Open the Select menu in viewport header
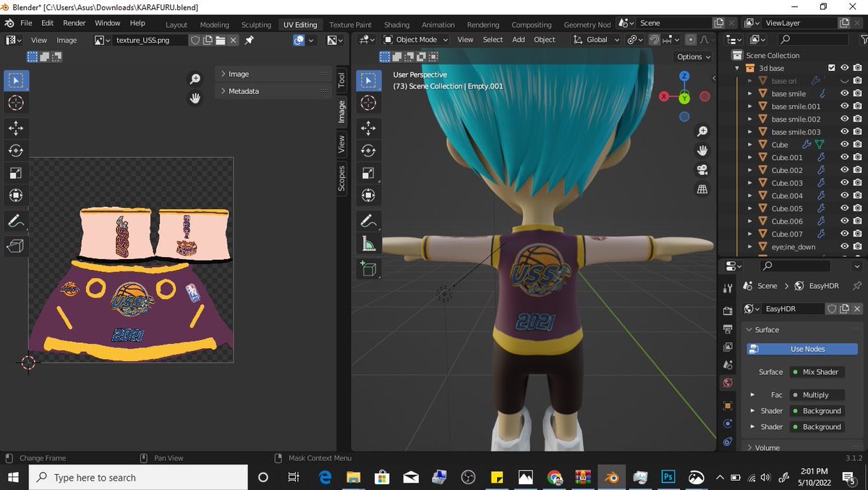The image size is (868, 490). pyautogui.click(x=493, y=40)
